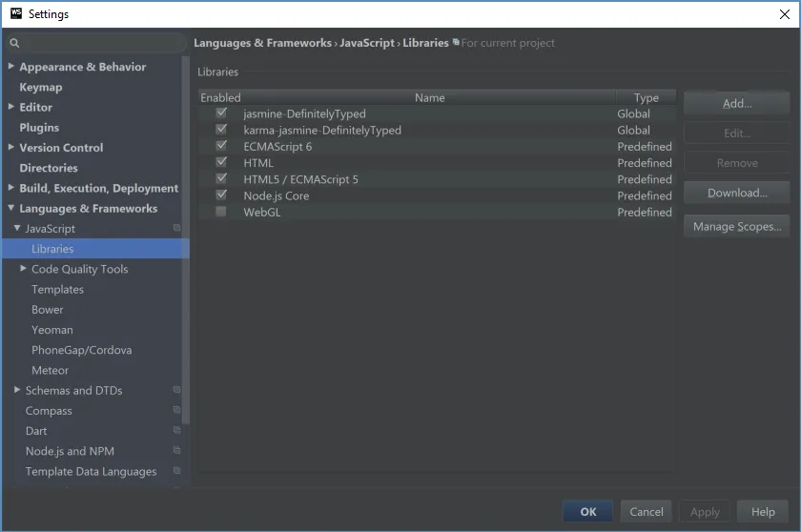Select Directories in settings tree
Viewport: 801px width, 532px height.
pos(49,168)
